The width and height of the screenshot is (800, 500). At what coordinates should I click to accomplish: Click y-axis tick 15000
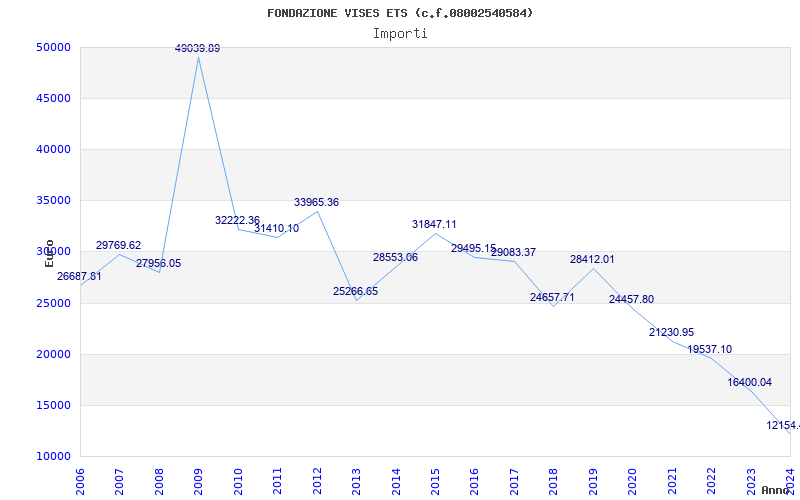[53, 406]
